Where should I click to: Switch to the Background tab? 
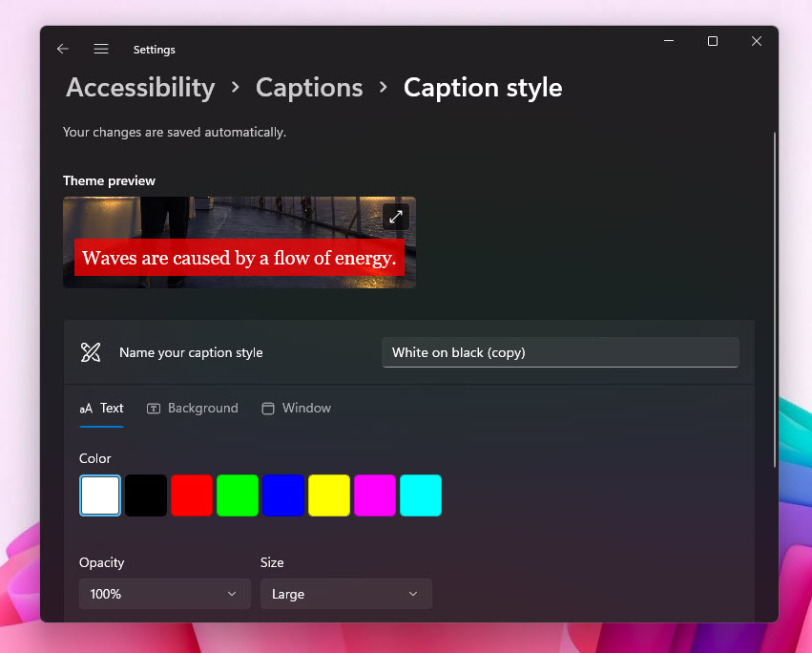(193, 409)
